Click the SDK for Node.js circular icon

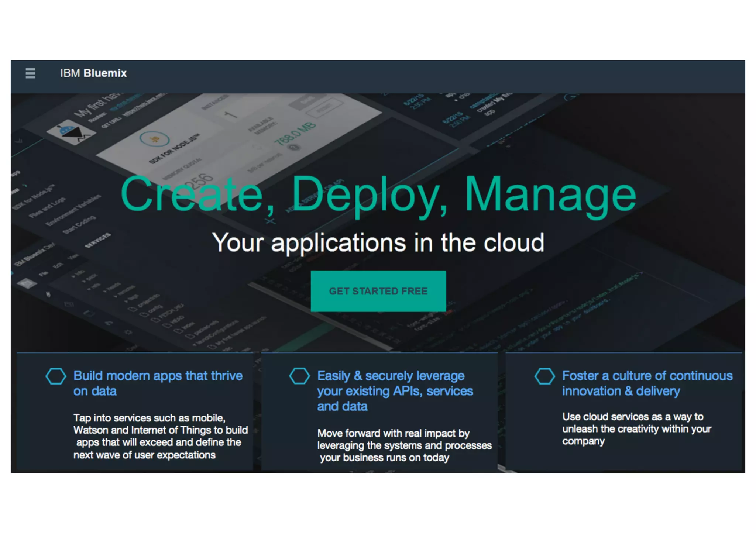coord(155,139)
